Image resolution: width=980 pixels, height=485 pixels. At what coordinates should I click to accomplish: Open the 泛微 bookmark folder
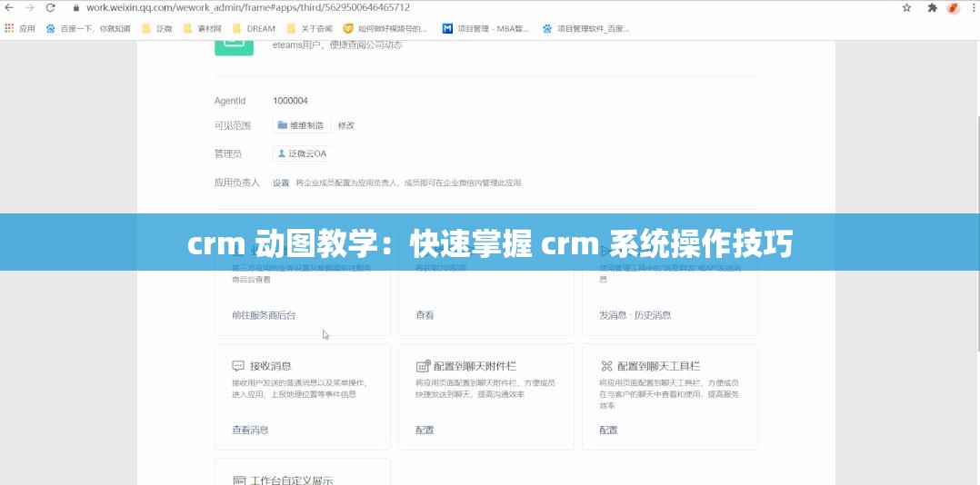(157, 29)
